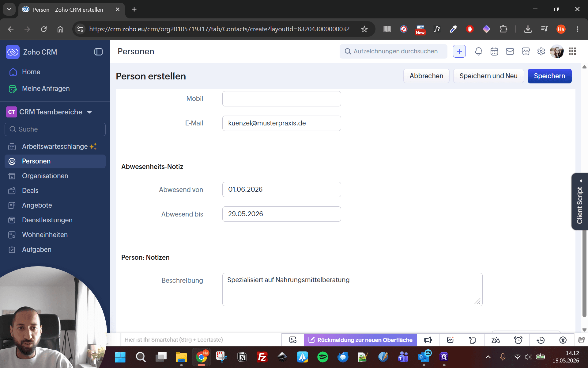The height and width of the screenshot is (368, 588).
Task: Click the blue Speichern button
Action: point(549,76)
